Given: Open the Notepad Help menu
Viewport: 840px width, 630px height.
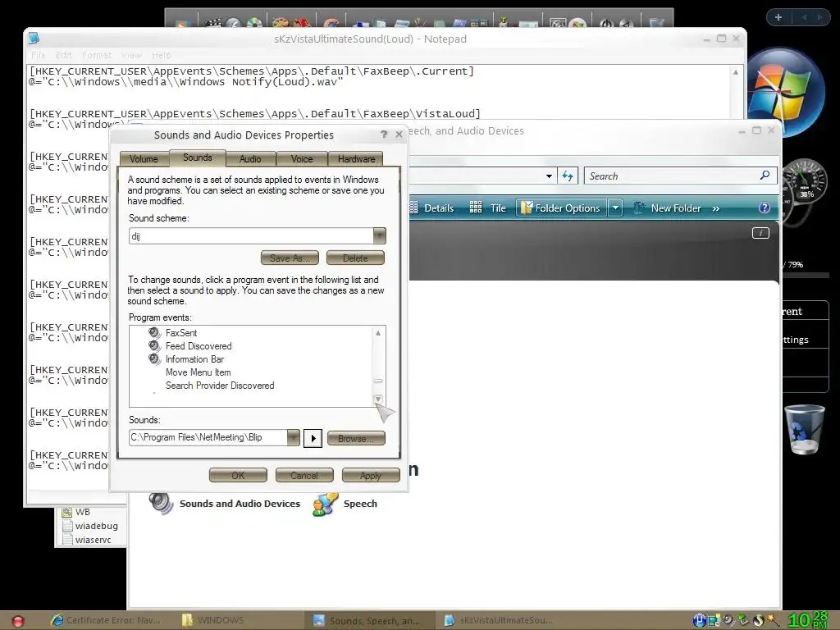Looking at the screenshot, I should 161,55.
